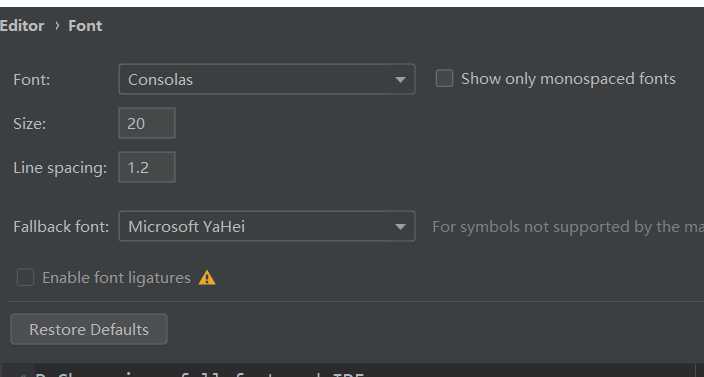Expand the Fallback font dropdown arrow

(400, 227)
